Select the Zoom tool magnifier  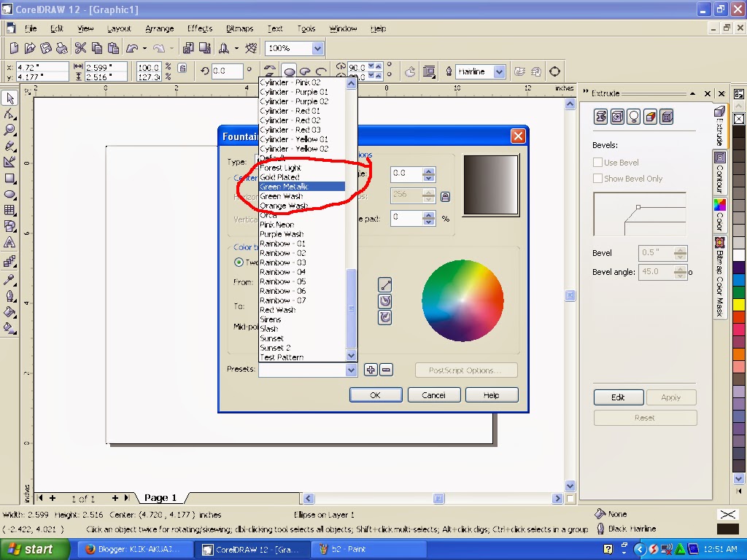pos(9,130)
